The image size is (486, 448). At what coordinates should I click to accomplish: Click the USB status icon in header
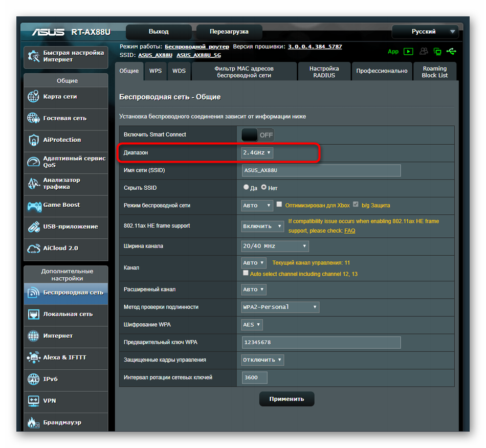pyautogui.click(x=451, y=51)
